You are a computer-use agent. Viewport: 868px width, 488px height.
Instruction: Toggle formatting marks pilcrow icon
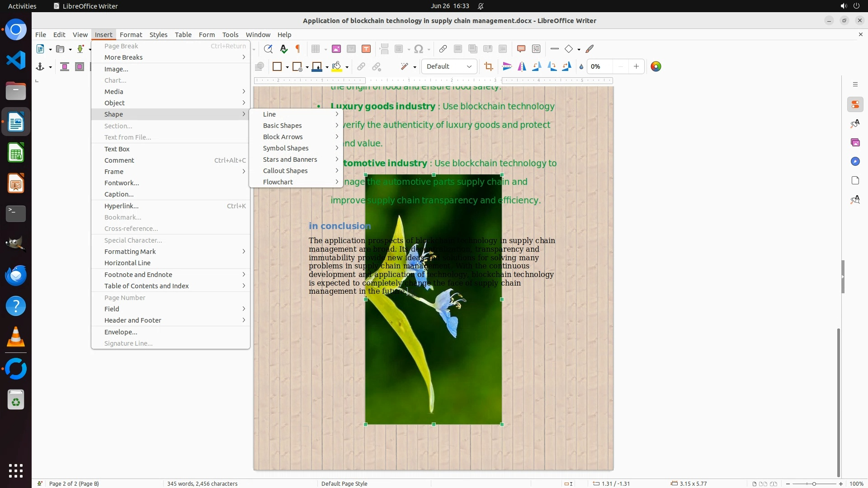pyautogui.click(x=298, y=49)
